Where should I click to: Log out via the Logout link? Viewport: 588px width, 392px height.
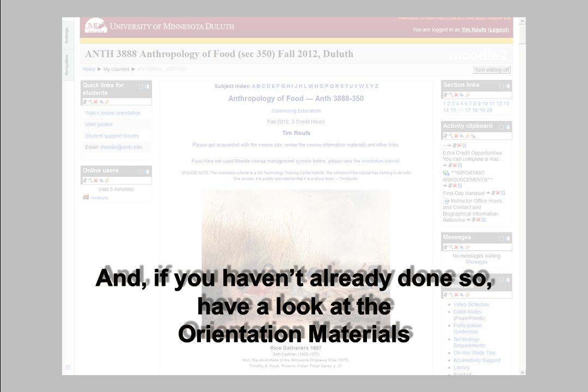pos(498,29)
